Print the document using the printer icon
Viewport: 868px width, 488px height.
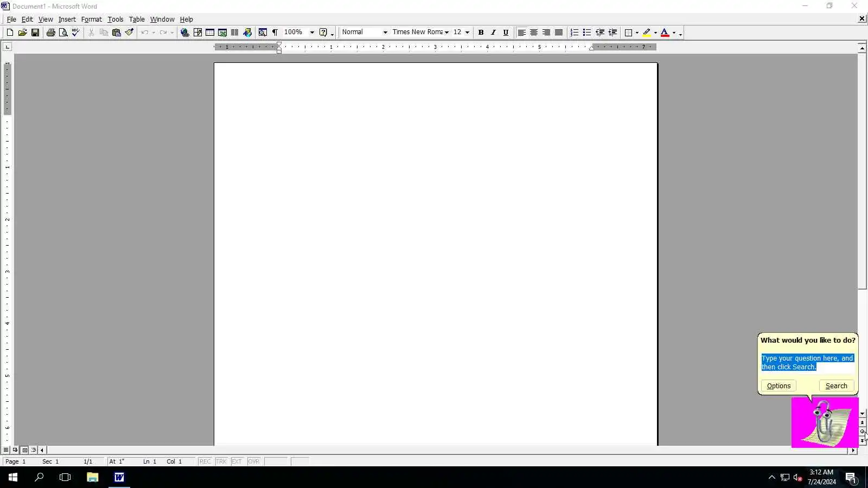click(50, 33)
